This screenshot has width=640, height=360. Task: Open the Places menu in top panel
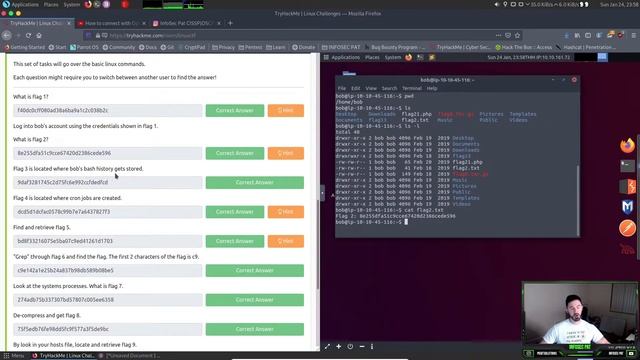coord(51,4)
